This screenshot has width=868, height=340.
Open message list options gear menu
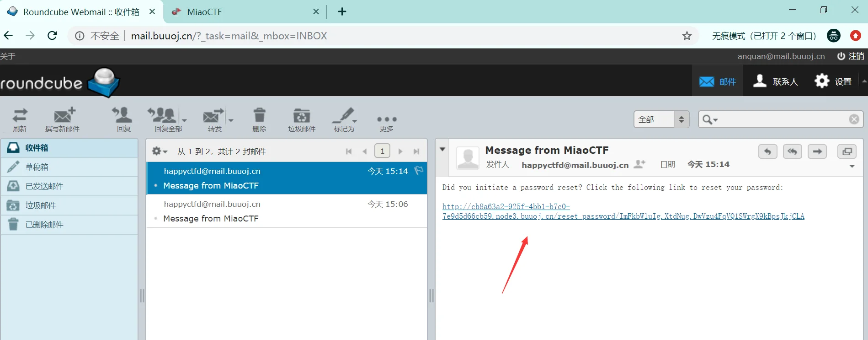[x=160, y=151]
